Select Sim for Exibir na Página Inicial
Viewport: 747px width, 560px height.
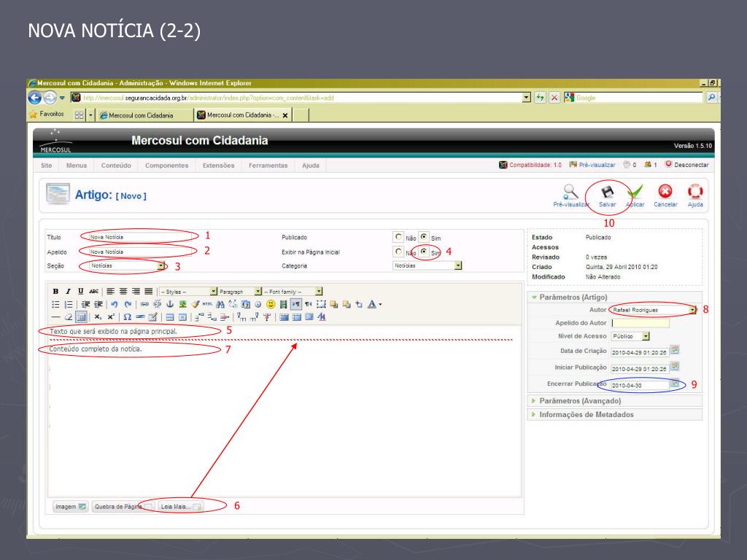pos(424,251)
